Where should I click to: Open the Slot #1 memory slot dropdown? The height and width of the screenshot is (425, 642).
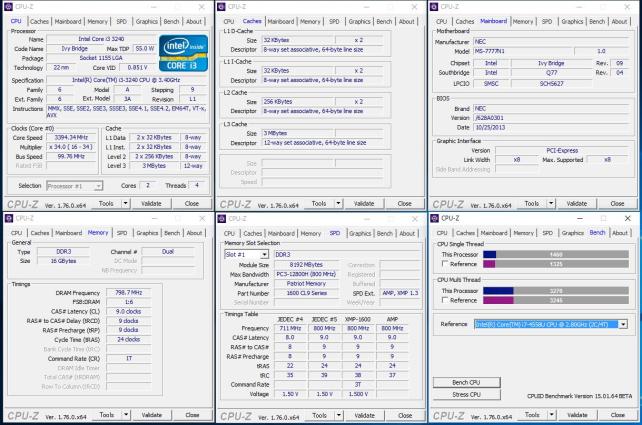click(246, 255)
